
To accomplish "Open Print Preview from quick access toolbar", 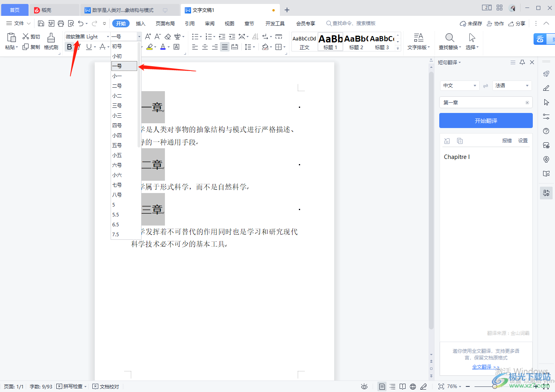I will (x=71, y=23).
